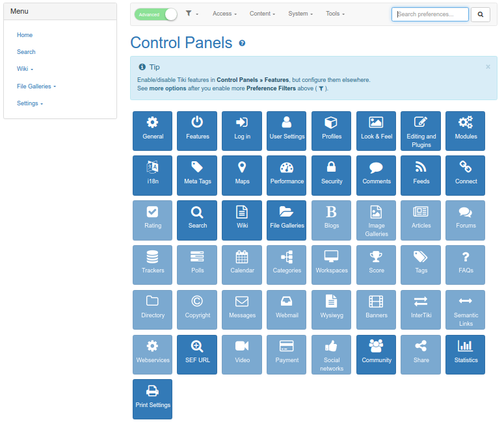Click the search magnifier button
Screen dimensions: 504x422
pos(480,14)
